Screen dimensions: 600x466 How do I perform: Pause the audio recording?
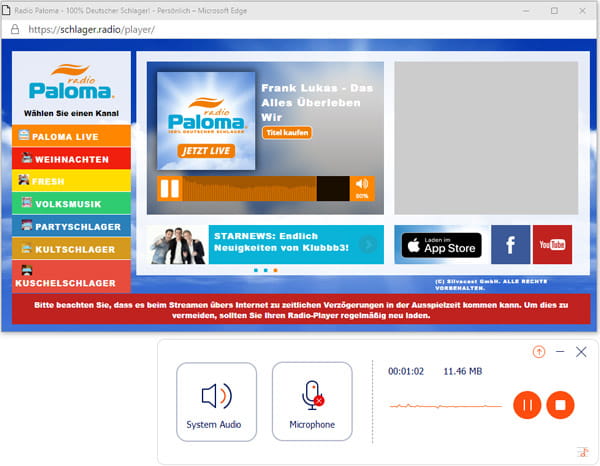tap(527, 405)
